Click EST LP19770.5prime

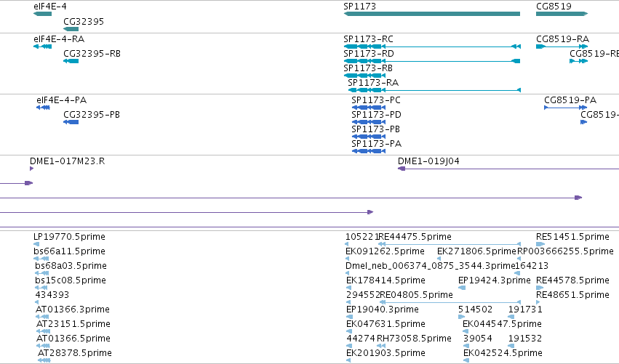36,245
